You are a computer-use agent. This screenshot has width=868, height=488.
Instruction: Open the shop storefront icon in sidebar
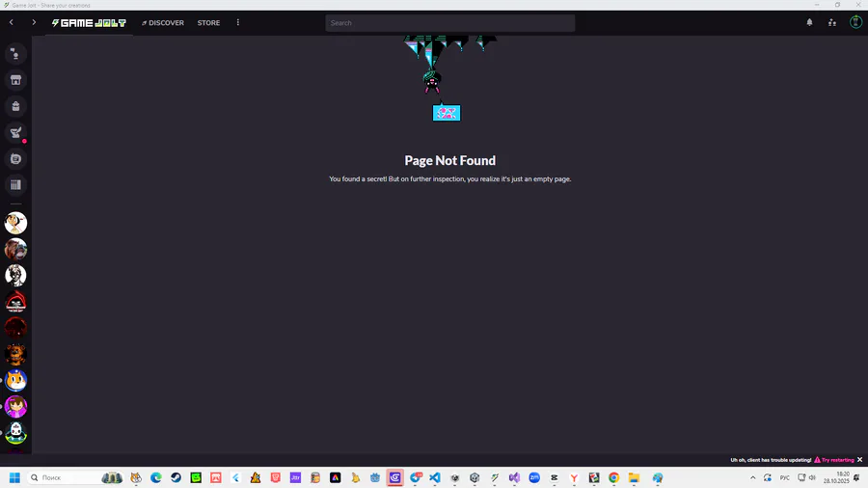click(x=15, y=80)
